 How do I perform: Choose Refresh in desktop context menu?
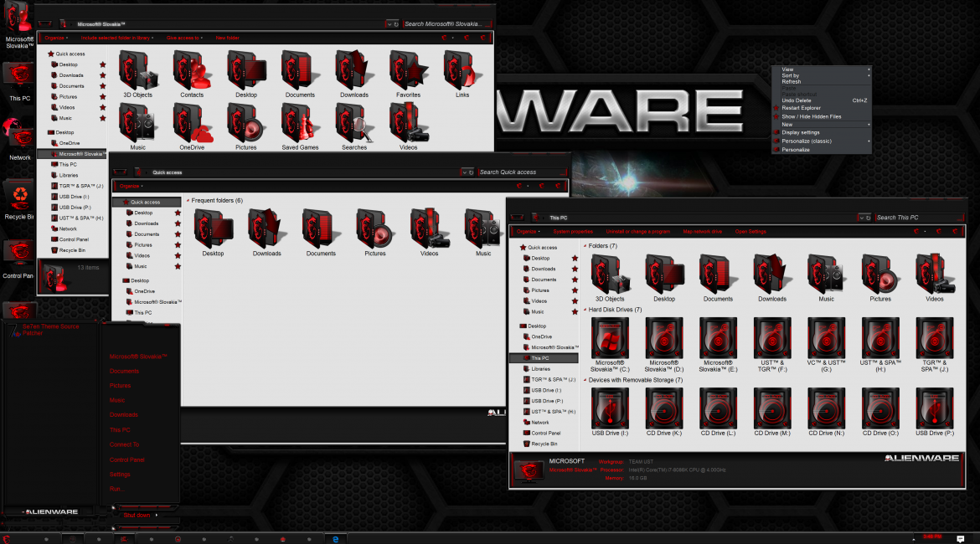click(791, 82)
